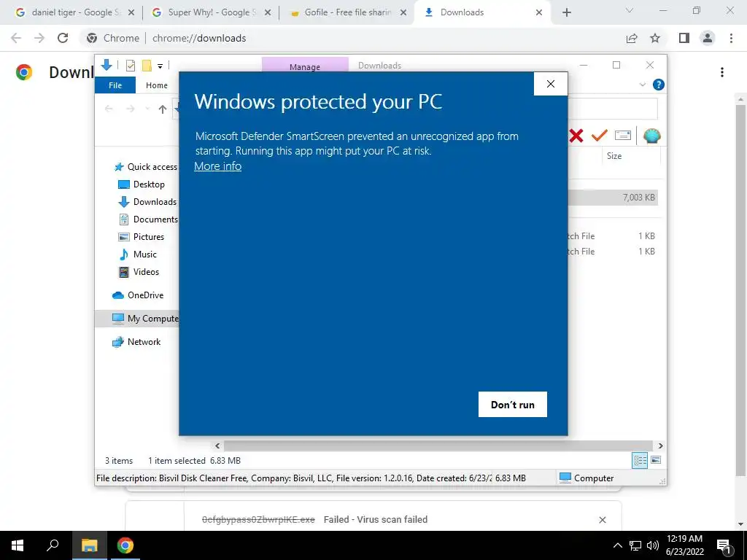Switch to daniel tiger Google Search tab
The image size is (747, 560).
[x=75, y=12]
